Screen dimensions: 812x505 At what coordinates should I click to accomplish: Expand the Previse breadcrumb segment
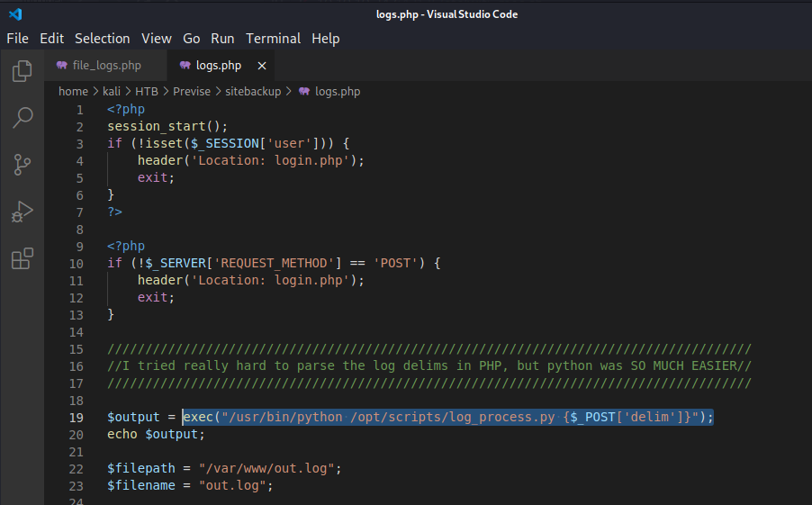tap(192, 91)
